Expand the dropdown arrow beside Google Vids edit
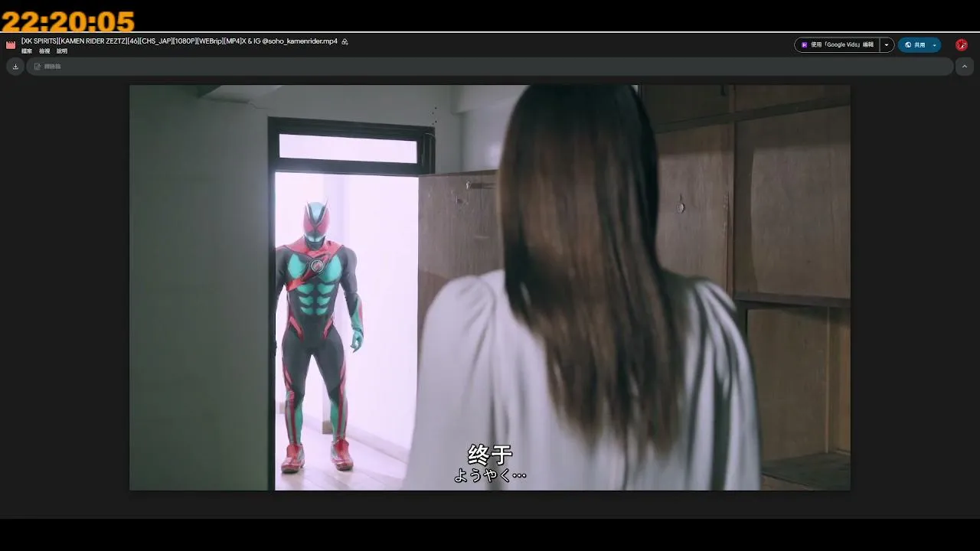Screen dimensions: 980x551 pyautogui.click(x=887, y=45)
